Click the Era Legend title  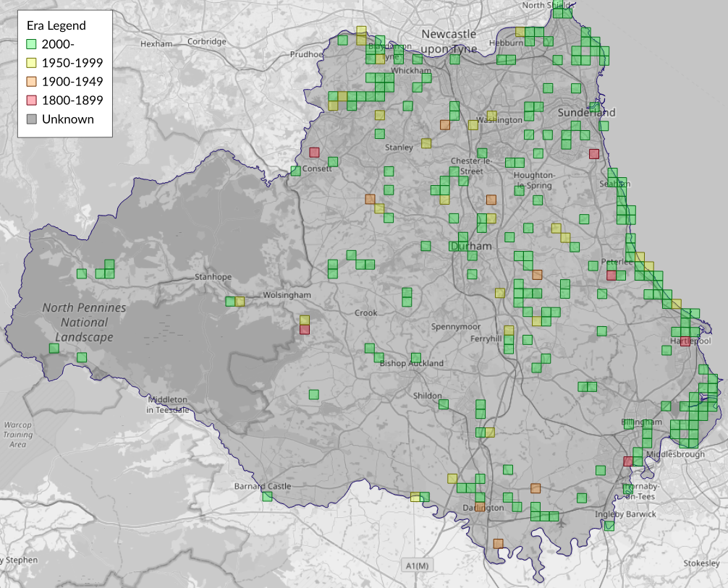coord(56,25)
